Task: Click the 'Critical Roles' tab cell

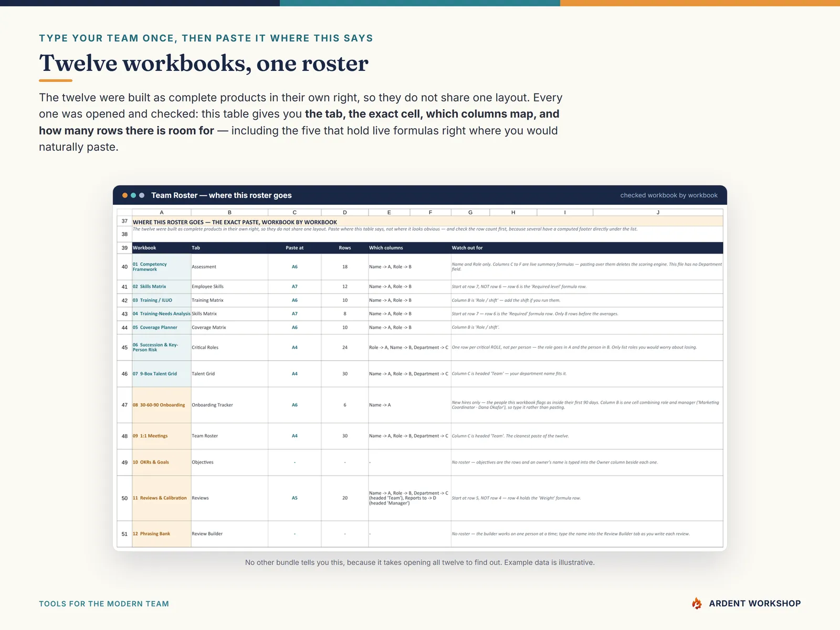Action: (x=229, y=348)
